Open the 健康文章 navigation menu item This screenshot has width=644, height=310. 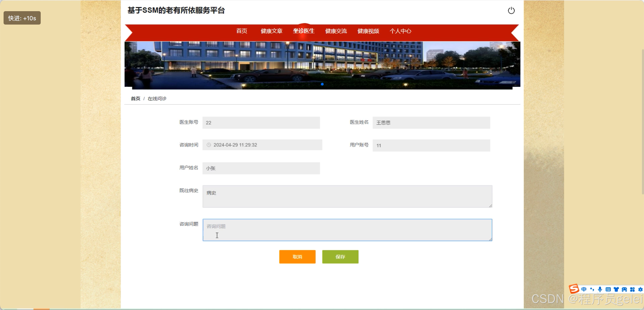click(x=271, y=31)
